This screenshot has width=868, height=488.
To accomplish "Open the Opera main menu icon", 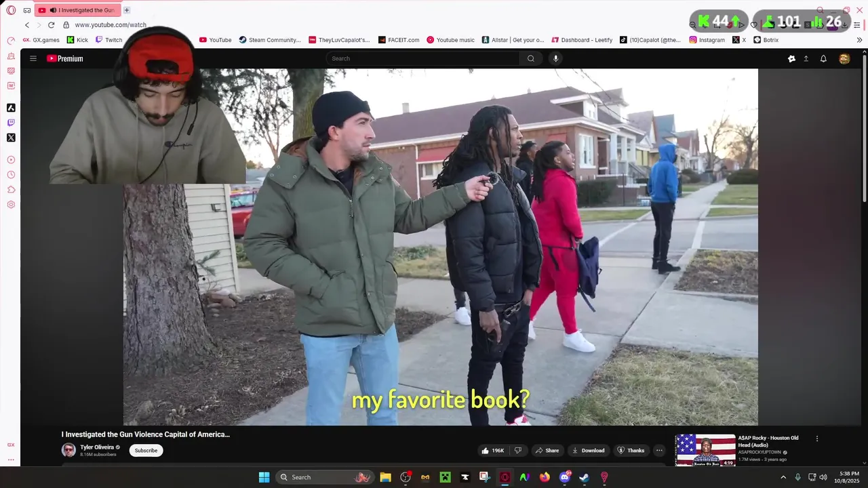I will 11,10.
